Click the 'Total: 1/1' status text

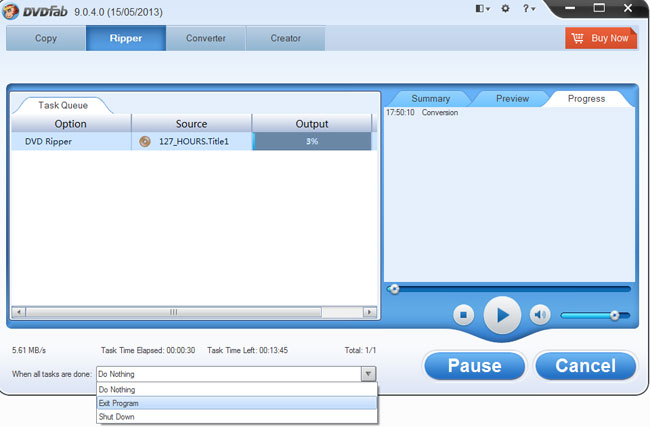[360, 350]
